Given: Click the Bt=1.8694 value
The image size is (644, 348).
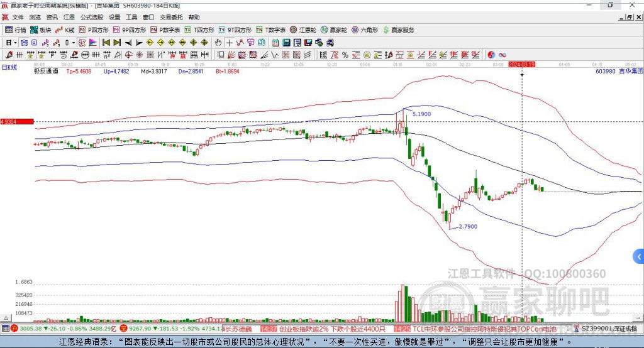Looking at the screenshot, I should click(228, 72).
